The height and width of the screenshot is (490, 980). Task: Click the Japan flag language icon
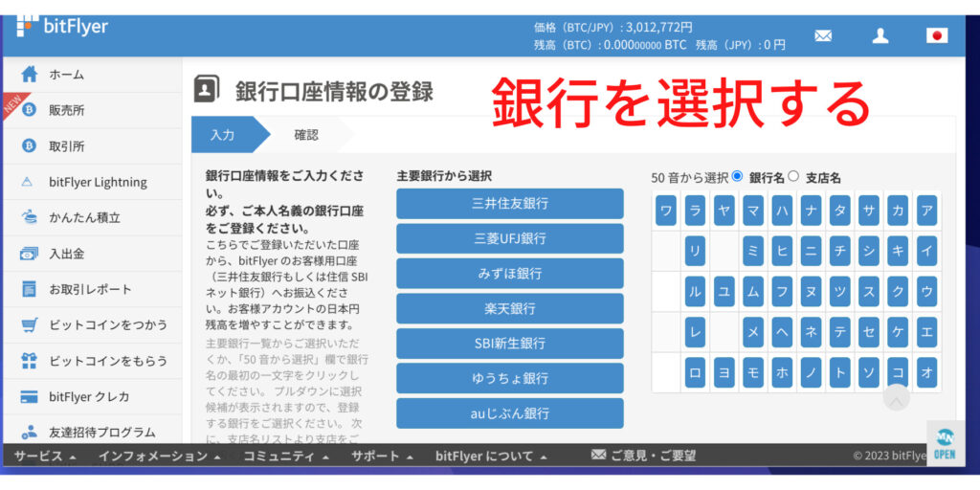[936, 35]
